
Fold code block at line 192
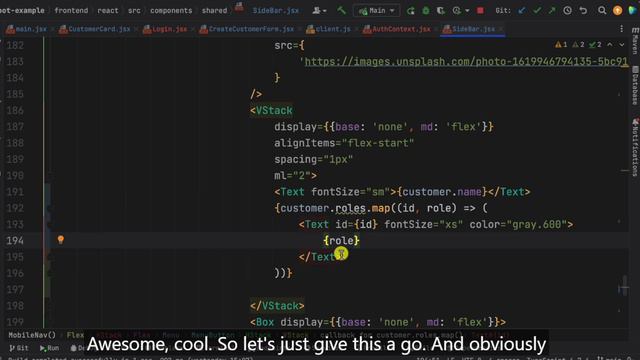point(49,208)
